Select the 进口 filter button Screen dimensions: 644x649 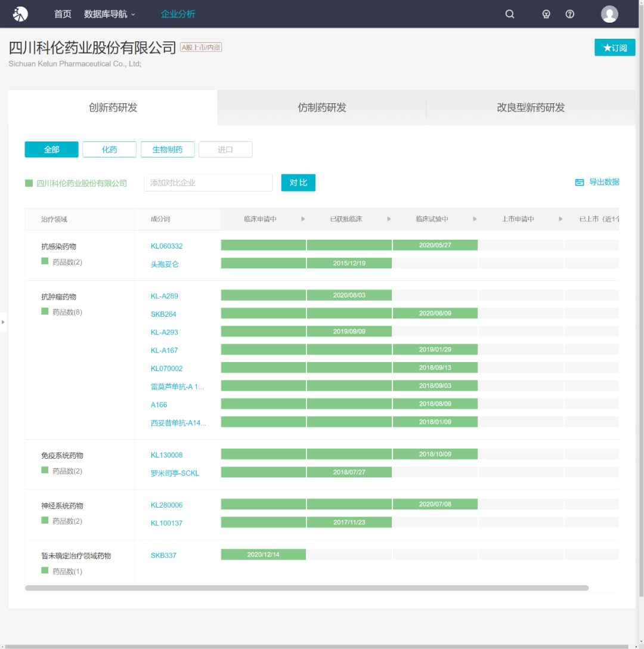click(225, 149)
